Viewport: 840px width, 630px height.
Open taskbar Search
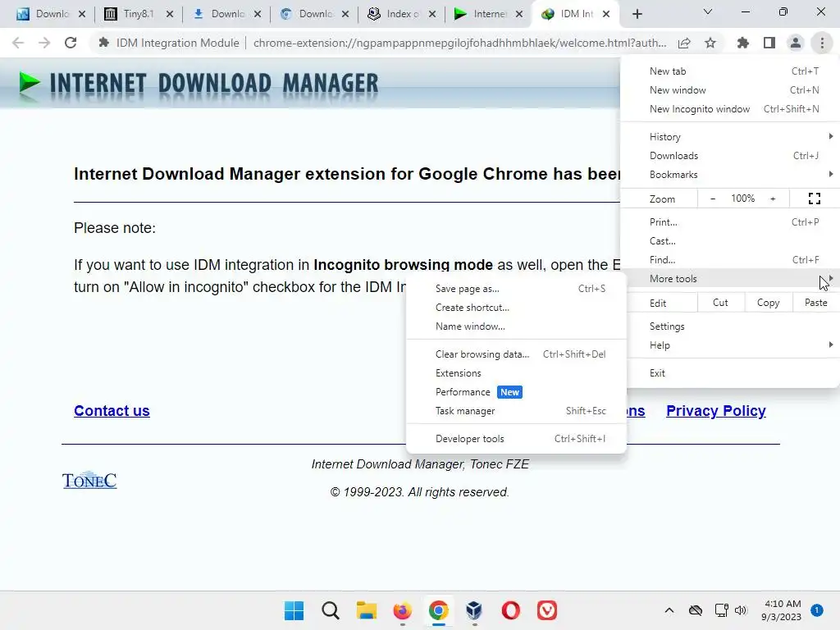[x=331, y=610]
